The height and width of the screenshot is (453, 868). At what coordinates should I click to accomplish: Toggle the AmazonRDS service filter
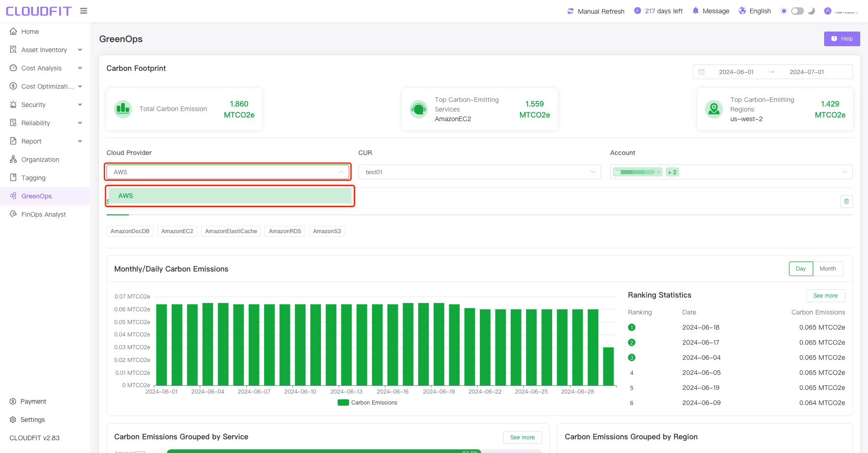285,231
